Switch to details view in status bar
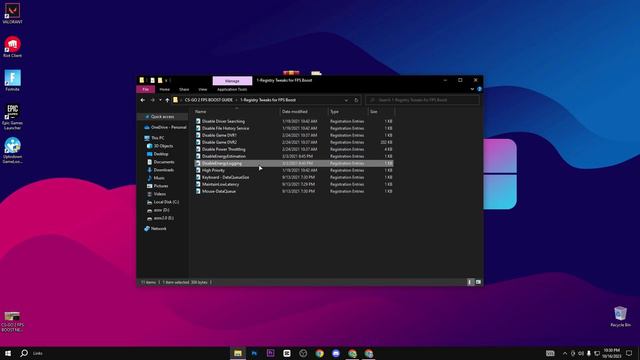Screen dimensions: 640x360 [x=470, y=282]
